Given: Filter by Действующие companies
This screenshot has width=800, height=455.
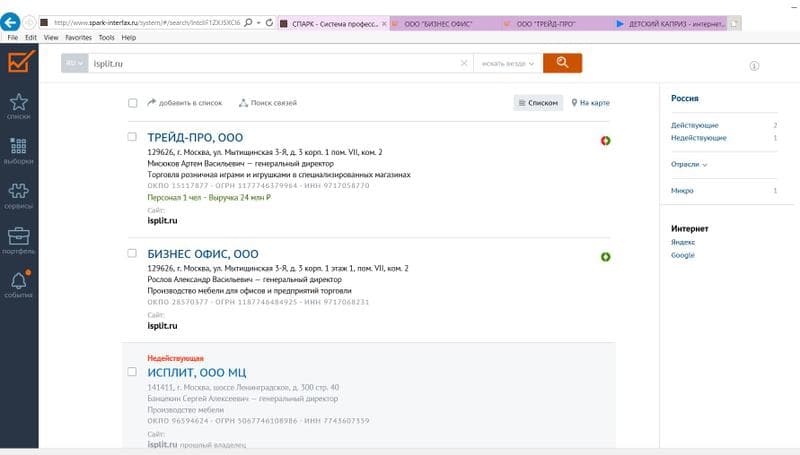Looking at the screenshot, I should [694, 125].
